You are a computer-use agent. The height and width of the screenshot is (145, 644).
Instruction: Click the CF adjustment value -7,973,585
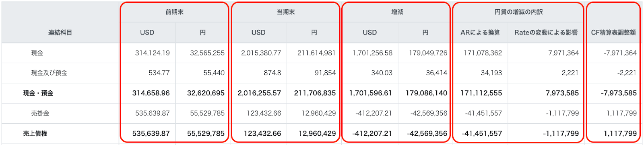pyautogui.click(x=619, y=93)
